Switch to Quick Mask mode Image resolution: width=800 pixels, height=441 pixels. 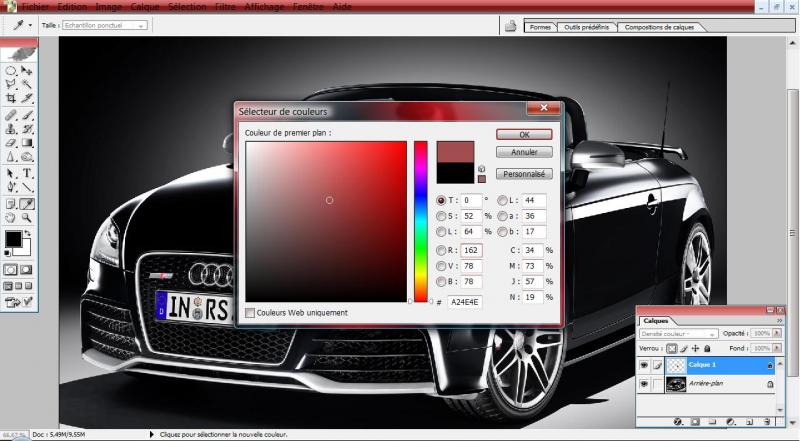26,270
